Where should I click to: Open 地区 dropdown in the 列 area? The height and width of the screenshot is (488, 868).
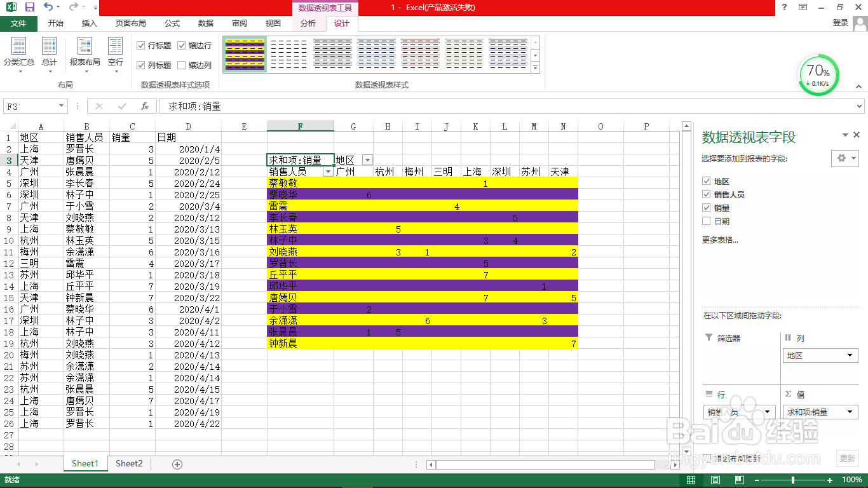point(850,356)
